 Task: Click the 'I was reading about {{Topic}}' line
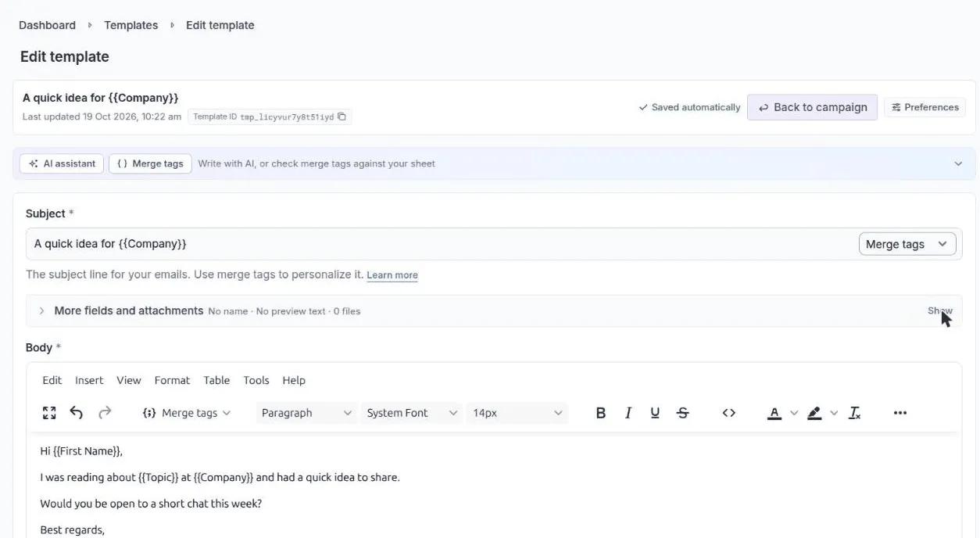pos(220,477)
